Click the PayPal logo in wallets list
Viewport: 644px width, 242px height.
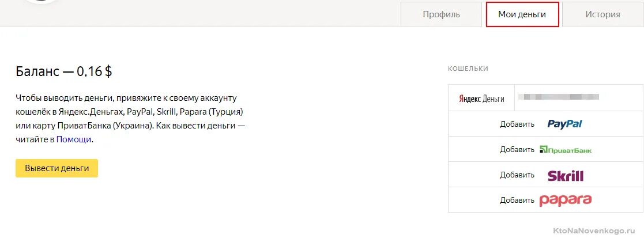coord(565,124)
